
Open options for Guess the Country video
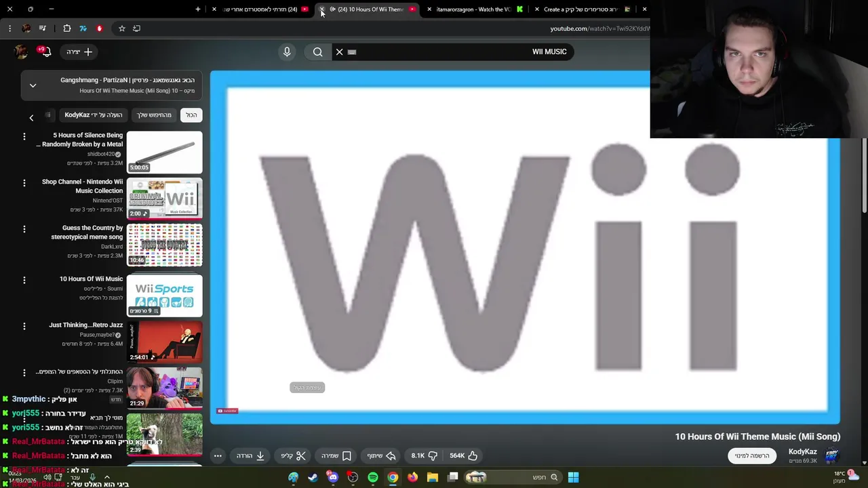[x=24, y=229]
